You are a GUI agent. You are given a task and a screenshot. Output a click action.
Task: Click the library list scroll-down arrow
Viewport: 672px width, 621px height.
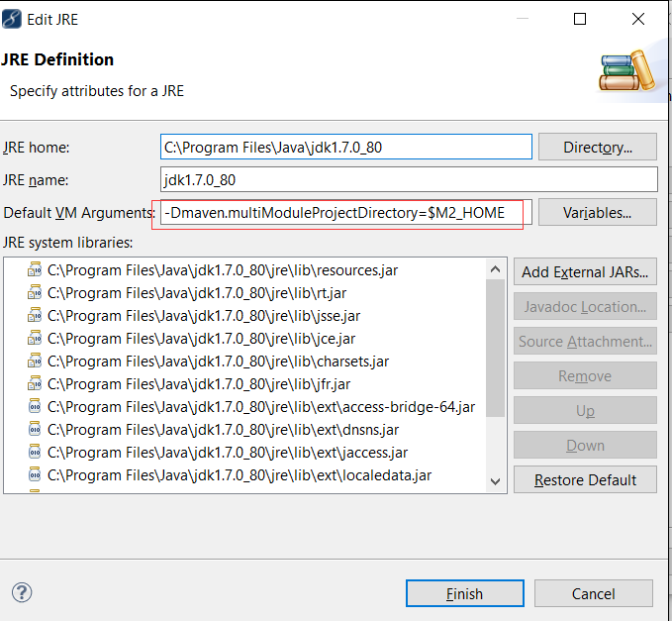pyautogui.click(x=496, y=481)
